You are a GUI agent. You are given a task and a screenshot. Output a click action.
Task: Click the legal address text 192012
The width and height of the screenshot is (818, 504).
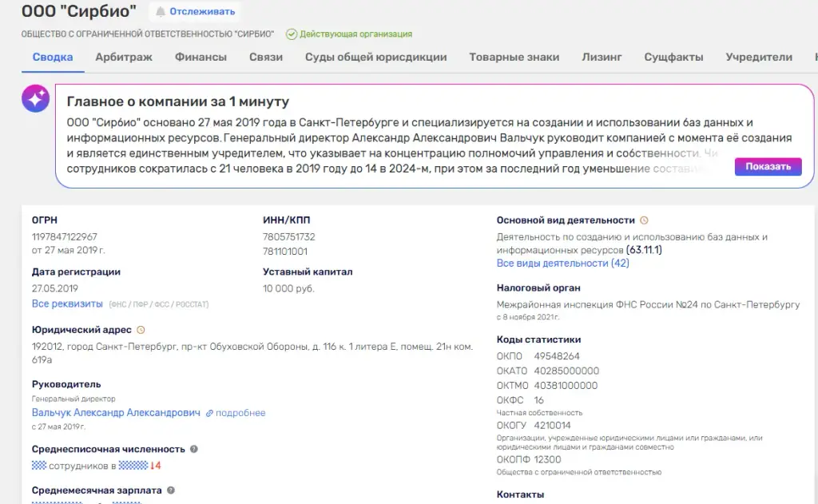[252, 353]
